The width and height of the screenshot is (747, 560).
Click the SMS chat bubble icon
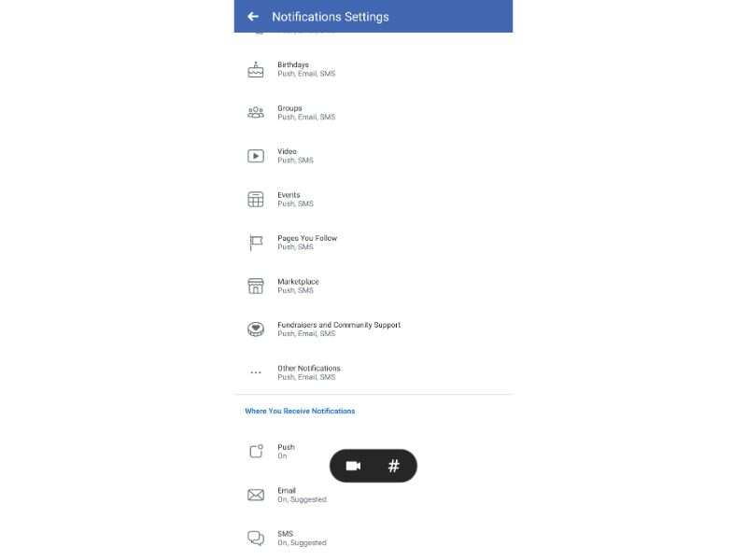pos(256,538)
